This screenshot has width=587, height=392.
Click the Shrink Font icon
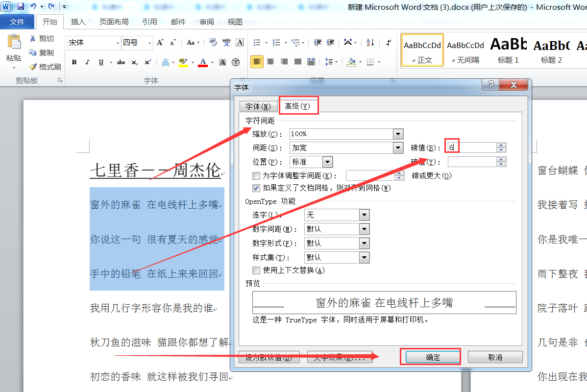172,43
